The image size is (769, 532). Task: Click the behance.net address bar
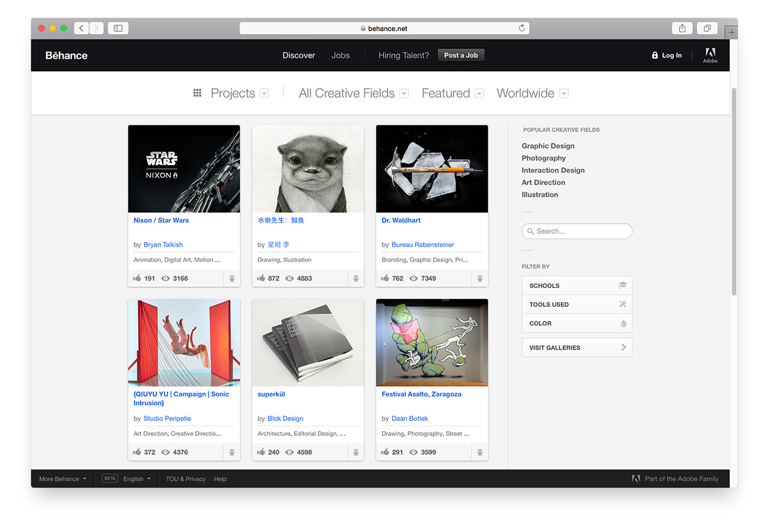(384, 28)
